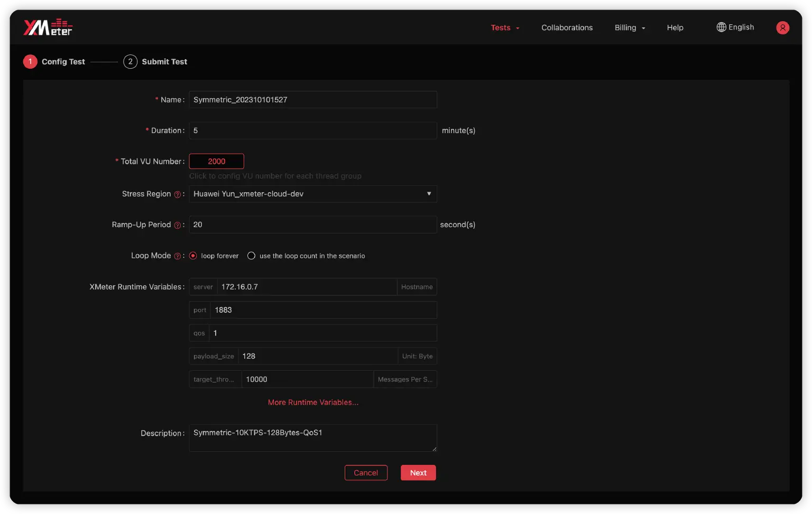Open the user profile avatar icon
This screenshot has height=514, width=812.
[x=782, y=27]
